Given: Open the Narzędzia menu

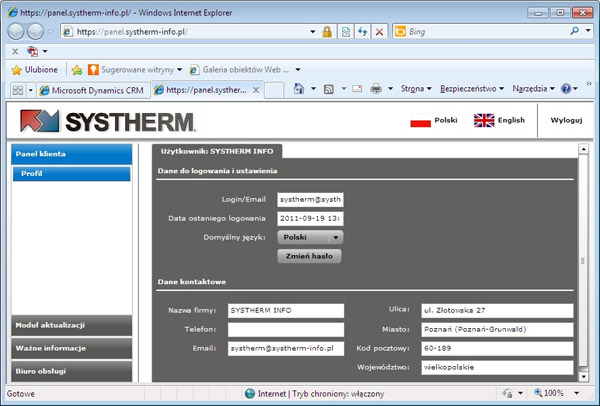Looking at the screenshot, I should tap(533, 89).
